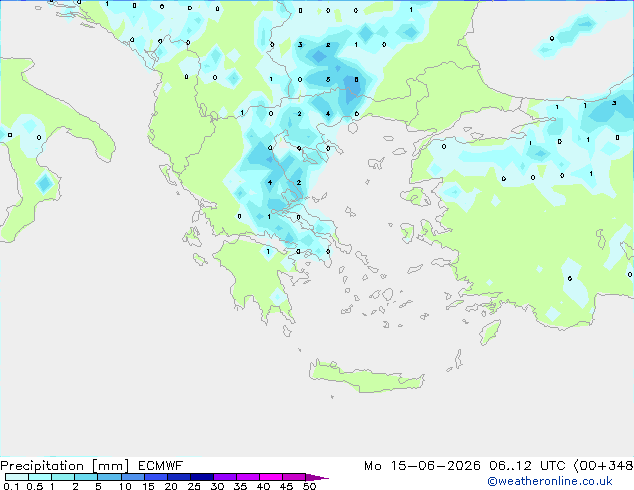634x490 pixels.
Task: Click the '15' legend scale label
Action: click(x=148, y=486)
